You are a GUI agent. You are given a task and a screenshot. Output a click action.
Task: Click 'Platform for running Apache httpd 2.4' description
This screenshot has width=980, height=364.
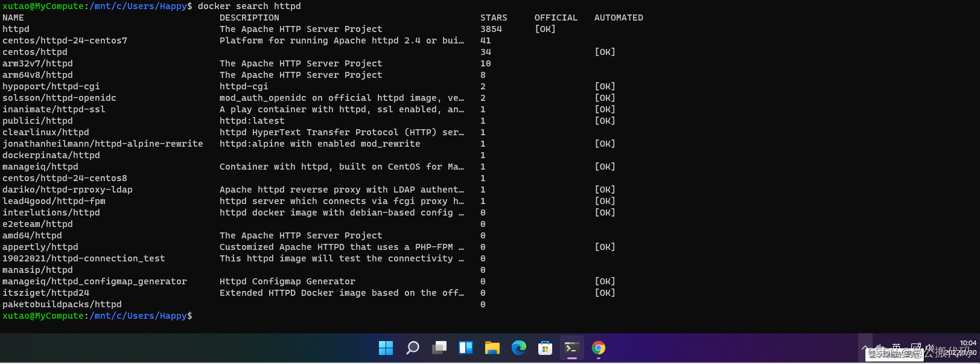(342, 40)
